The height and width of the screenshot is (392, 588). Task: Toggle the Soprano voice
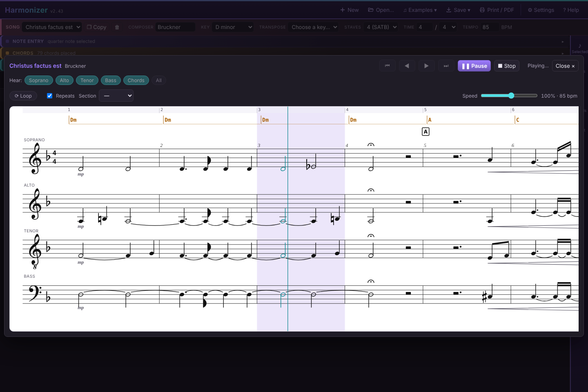pyautogui.click(x=39, y=80)
